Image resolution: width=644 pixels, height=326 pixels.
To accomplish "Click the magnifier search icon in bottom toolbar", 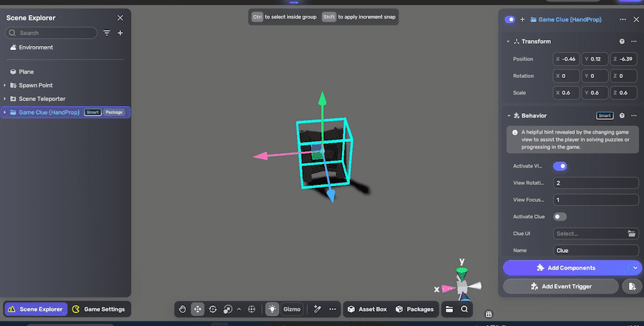I will [x=464, y=310].
